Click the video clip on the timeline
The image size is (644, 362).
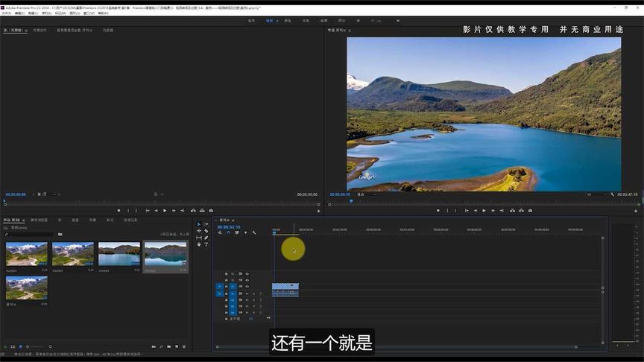[x=285, y=286]
